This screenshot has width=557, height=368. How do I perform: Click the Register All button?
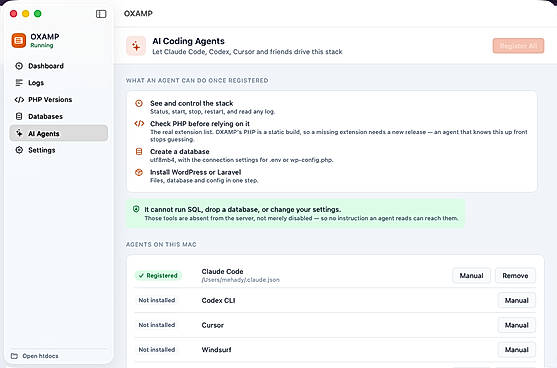(518, 46)
